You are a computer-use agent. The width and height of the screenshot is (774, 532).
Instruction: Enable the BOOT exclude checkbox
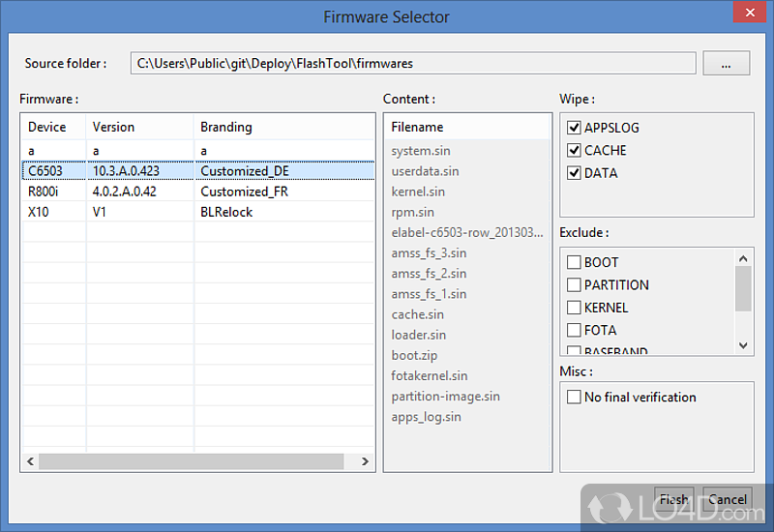pos(574,262)
